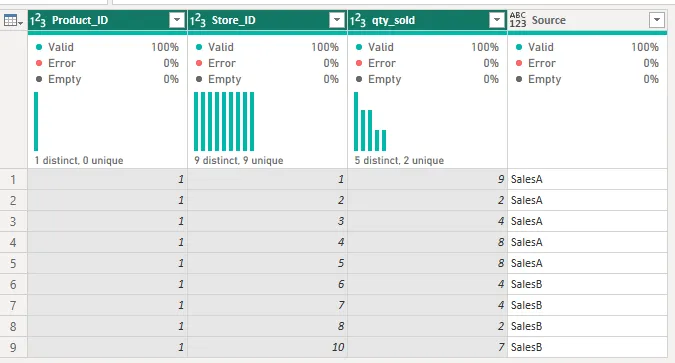Click Empty 0% under Source

pyautogui.click(x=587, y=79)
